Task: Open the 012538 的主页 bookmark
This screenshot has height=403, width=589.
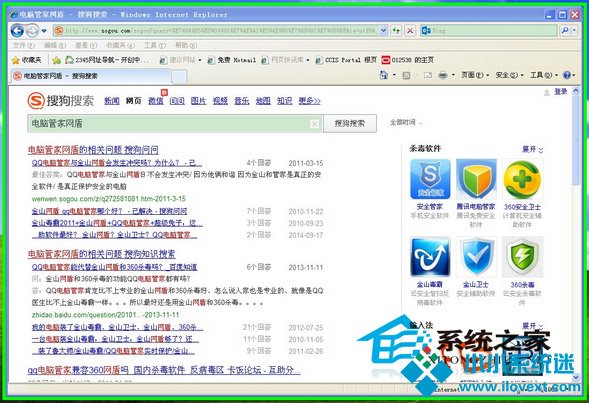Action: [x=408, y=60]
